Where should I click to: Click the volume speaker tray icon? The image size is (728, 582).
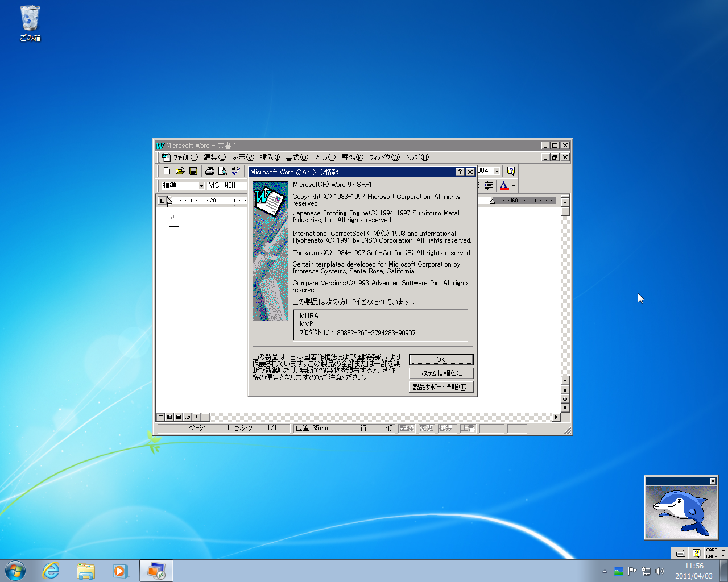659,571
